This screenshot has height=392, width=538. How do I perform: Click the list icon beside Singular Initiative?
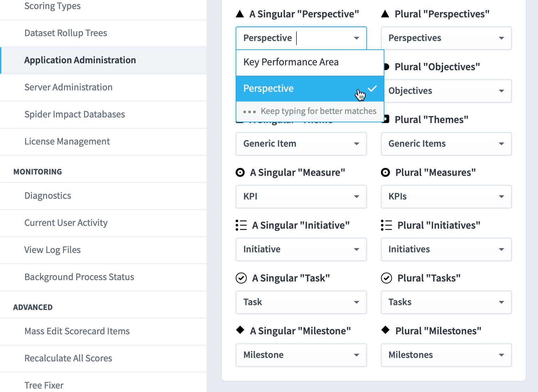click(241, 225)
